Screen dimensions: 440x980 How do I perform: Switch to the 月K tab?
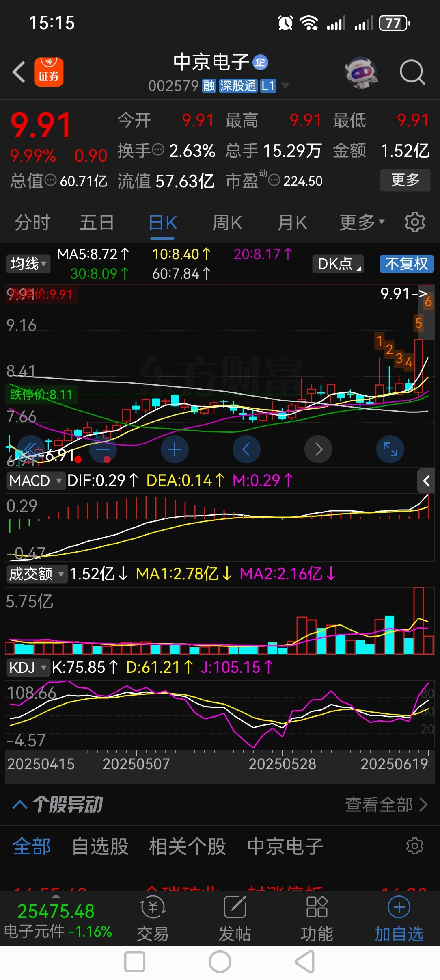coord(292,223)
